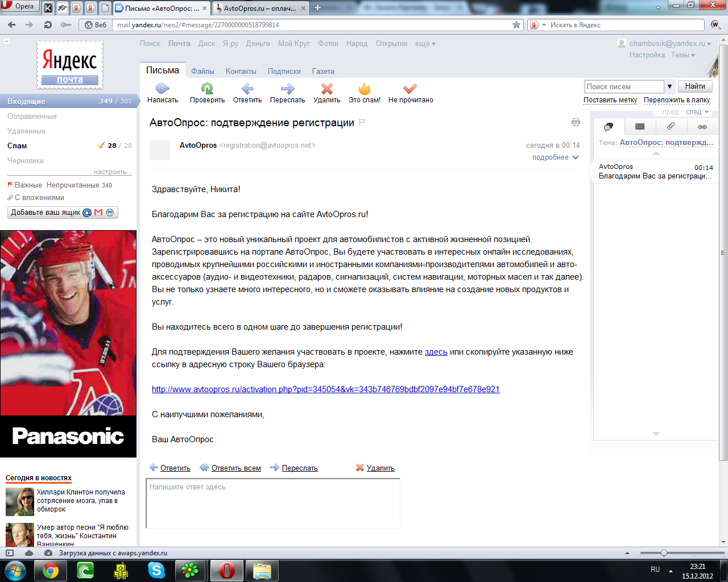Mark the letter as spam with the flame icon
728x582 pixels.
coord(365,89)
